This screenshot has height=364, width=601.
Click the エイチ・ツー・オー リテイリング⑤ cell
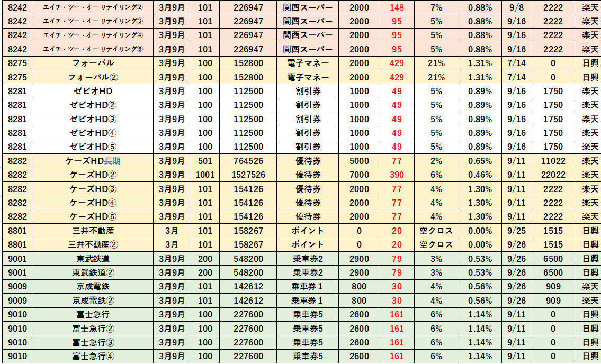point(93,49)
